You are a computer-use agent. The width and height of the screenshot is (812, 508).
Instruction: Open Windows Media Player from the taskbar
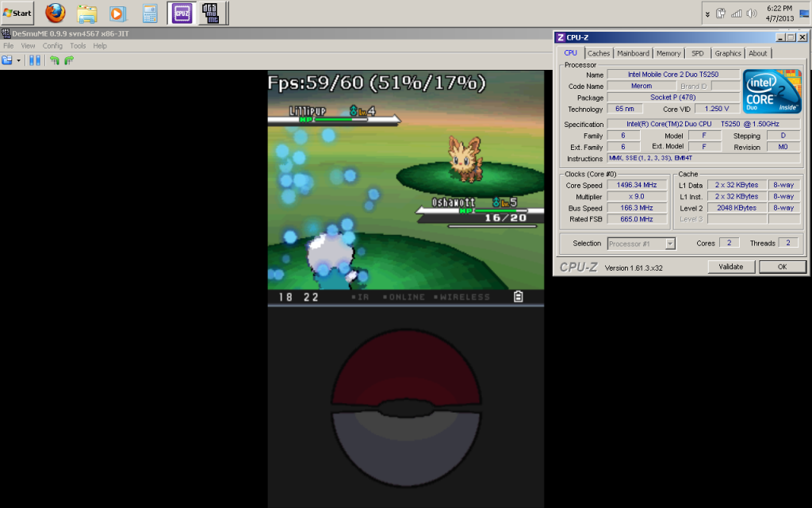(118, 13)
